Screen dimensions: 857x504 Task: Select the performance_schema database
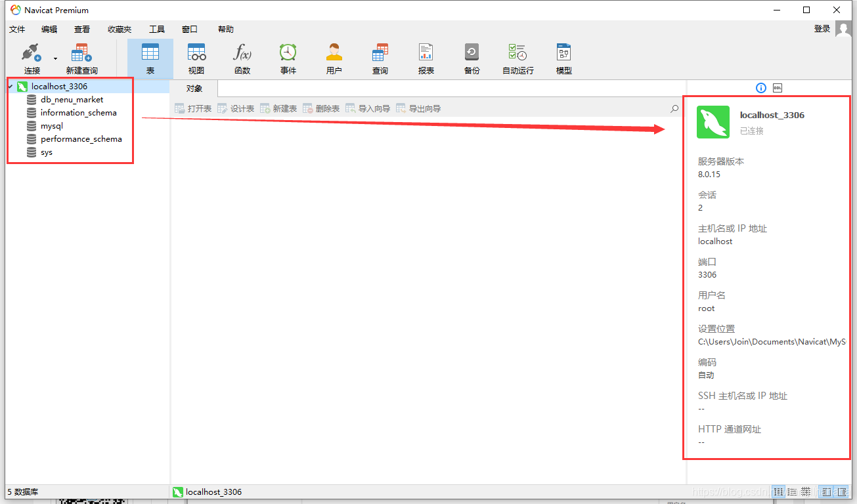click(81, 139)
